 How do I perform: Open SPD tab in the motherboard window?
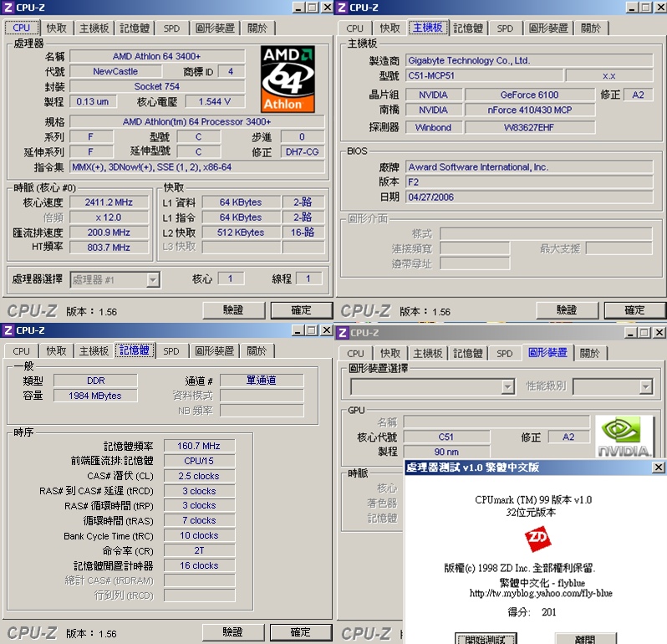505,28
